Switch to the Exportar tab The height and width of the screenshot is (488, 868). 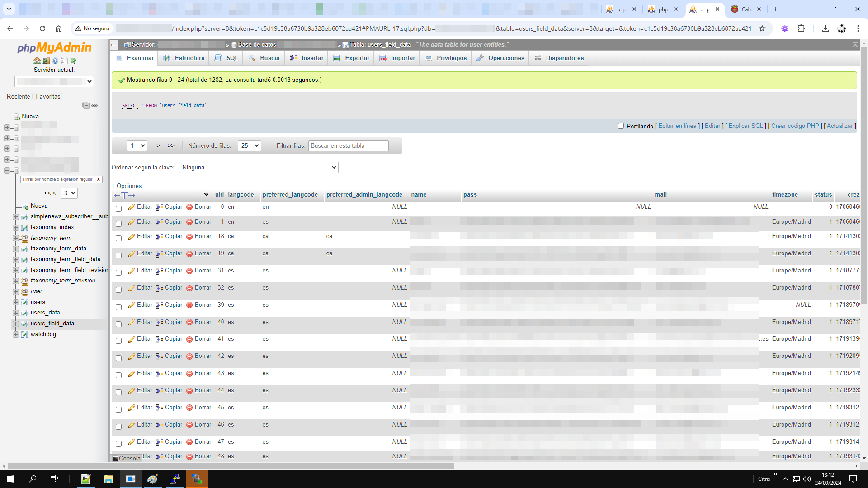click(352, 58)
